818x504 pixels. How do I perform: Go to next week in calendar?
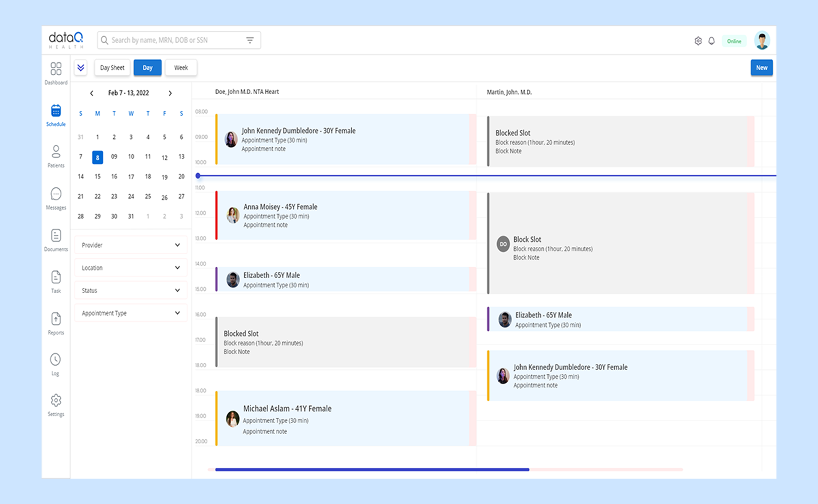170,93
